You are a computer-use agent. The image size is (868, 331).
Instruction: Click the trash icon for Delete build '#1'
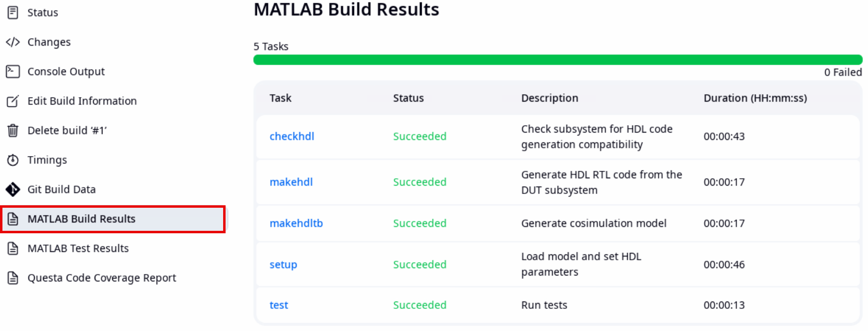click(x=12, y=130)
